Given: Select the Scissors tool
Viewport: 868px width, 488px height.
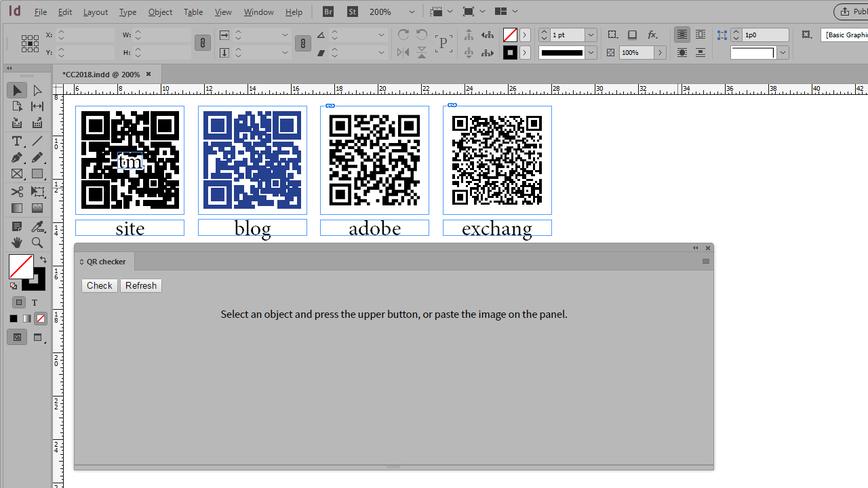Looking at the screenshot, I should point(17,192).
